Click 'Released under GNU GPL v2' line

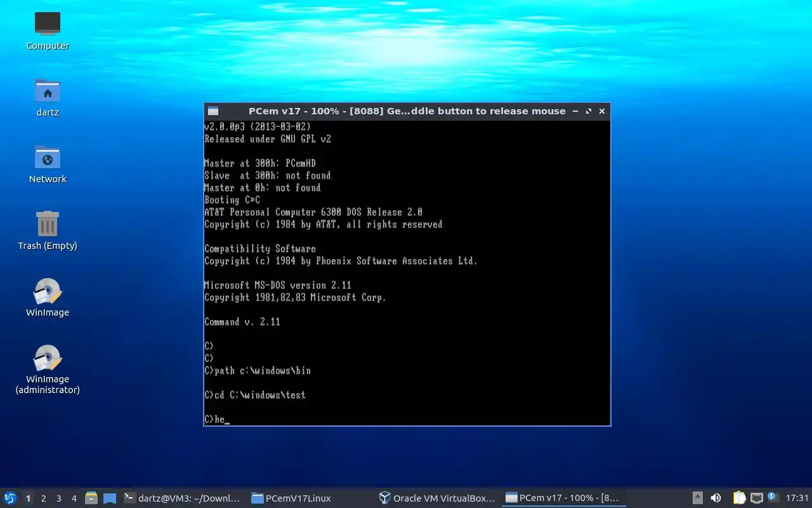(268, 139)
